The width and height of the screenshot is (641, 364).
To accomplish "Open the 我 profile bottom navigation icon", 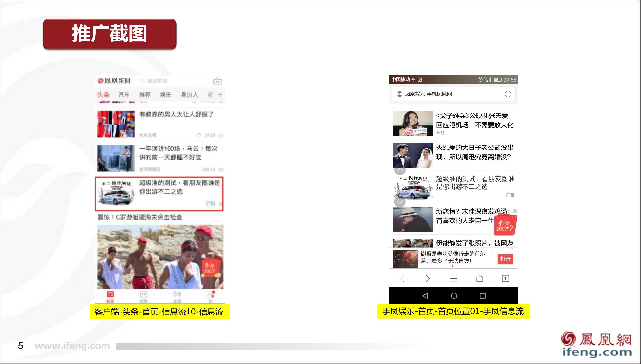I will [x=211, y=297].
